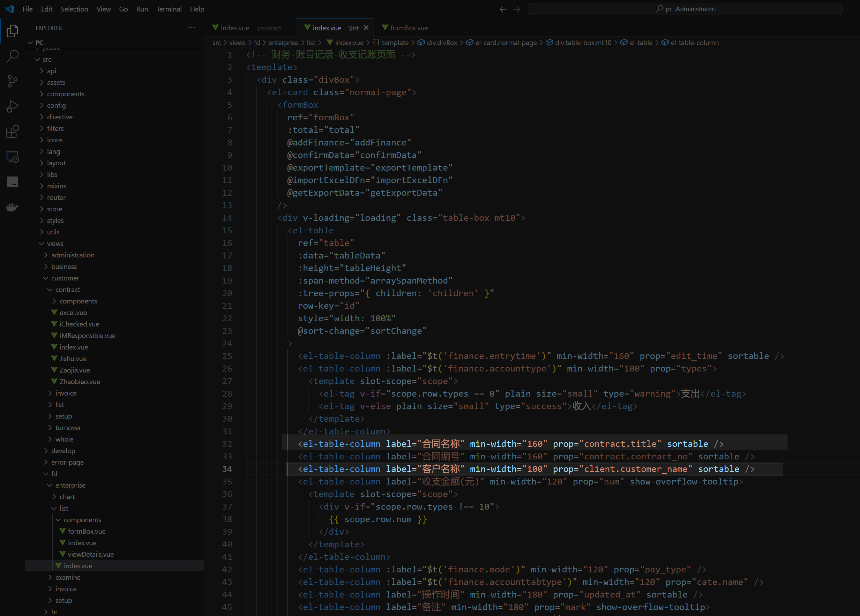
Task: Collapse the enterprise folder
Action: pos(50,485)
